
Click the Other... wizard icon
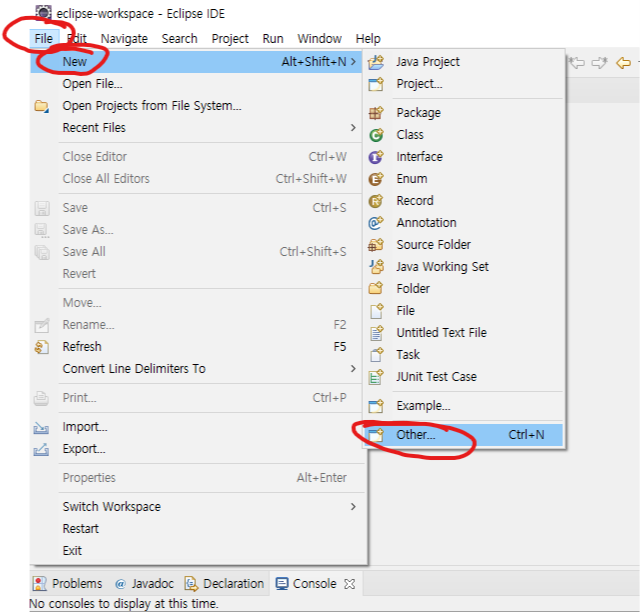pos(376,435)
